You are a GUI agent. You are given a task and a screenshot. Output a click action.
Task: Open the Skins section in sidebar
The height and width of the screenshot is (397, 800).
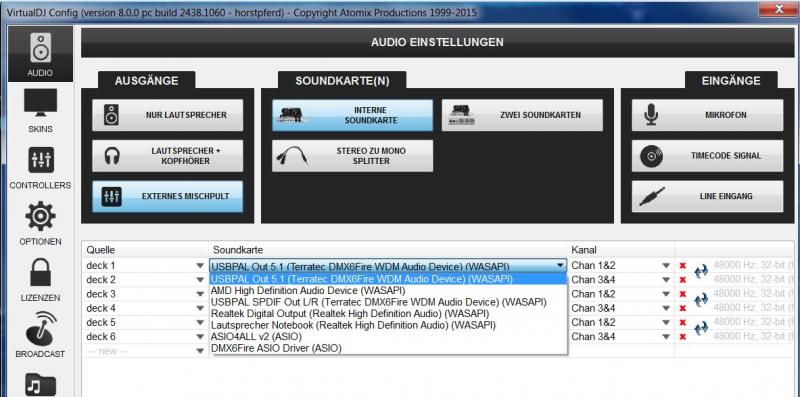tap(40, 110)
